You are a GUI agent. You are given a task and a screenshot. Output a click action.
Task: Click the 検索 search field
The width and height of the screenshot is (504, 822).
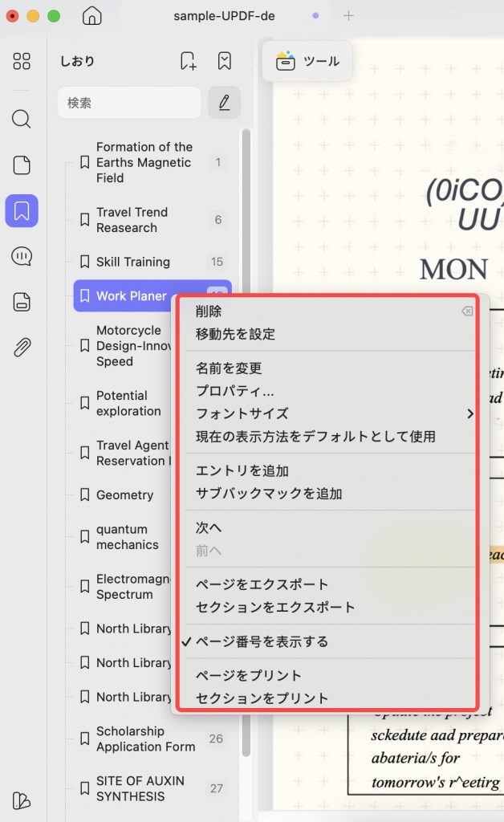129,103
